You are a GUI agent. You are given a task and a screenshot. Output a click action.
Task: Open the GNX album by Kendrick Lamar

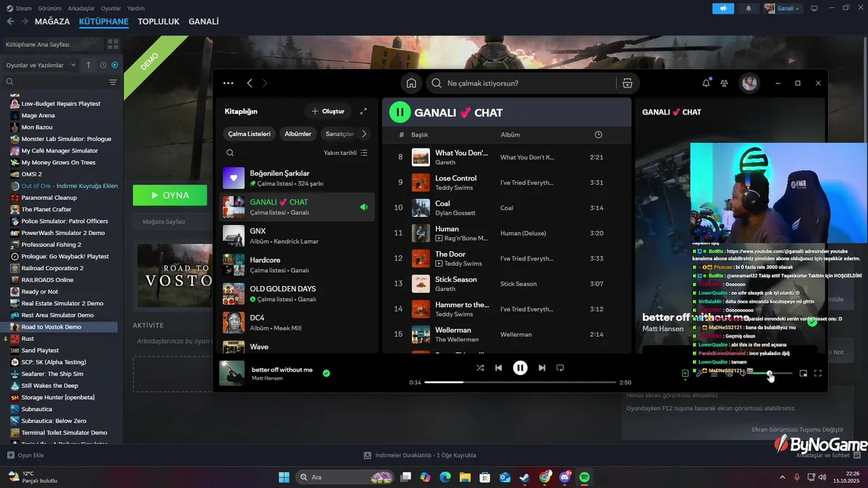tap(297, 236)
